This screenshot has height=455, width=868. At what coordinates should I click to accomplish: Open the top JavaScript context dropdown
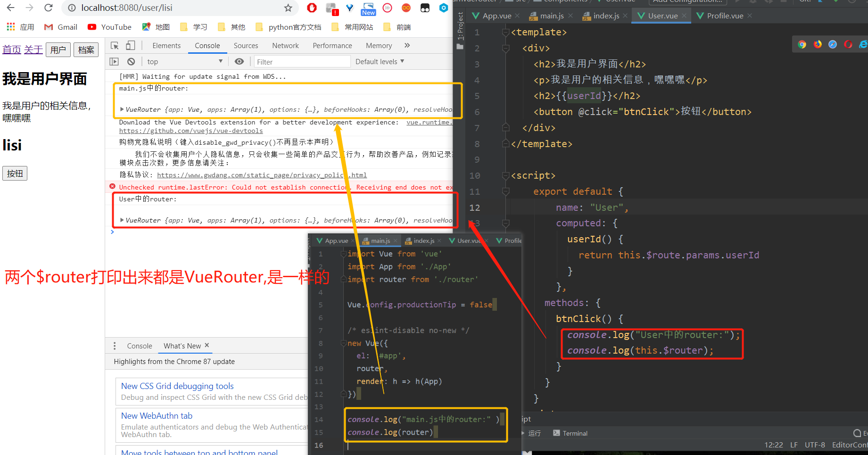click(184, 61)
